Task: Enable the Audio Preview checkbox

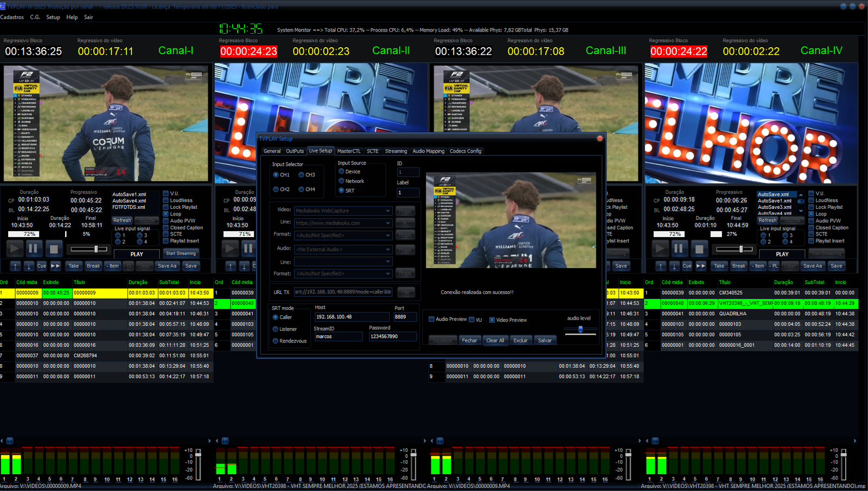Action: (431, 320)
